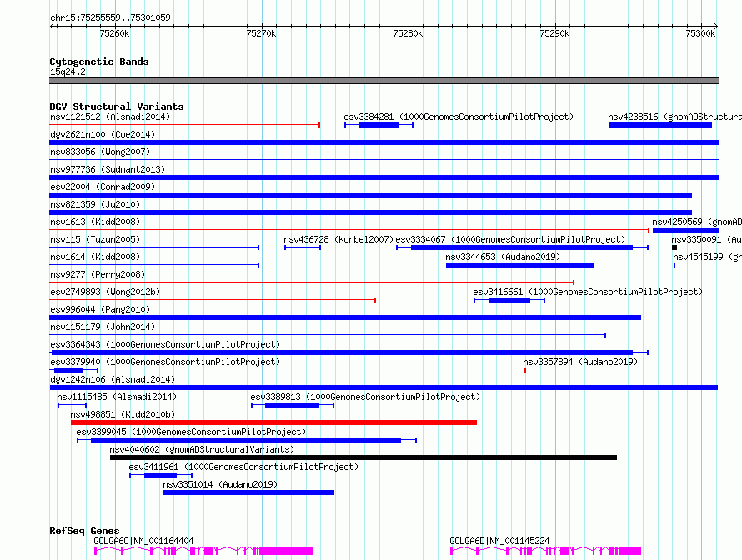Select nsv115 (Tuzun2005) variant label
742x560 pixels.
coord(95,239)
